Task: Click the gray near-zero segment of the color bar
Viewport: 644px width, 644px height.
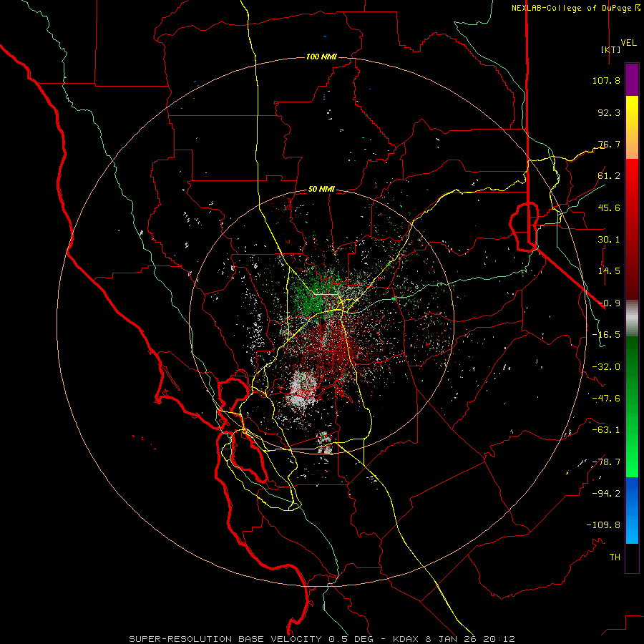Action: point(632,318)
